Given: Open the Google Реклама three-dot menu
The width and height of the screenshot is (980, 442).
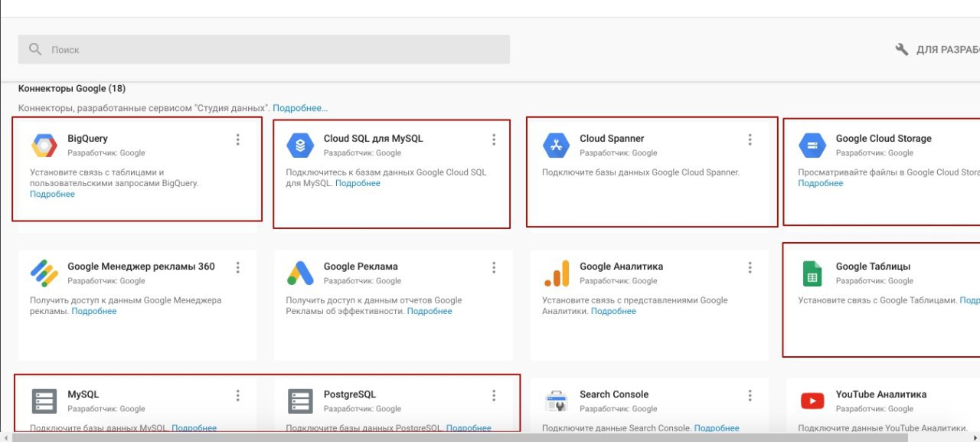Looking at the screenshot, I should 494,267.
